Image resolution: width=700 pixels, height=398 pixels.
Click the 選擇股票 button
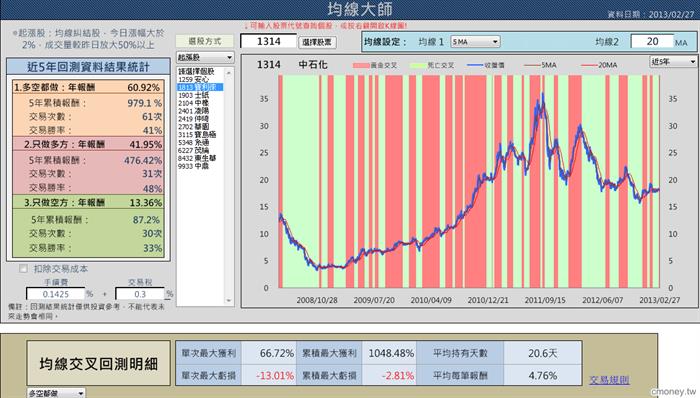[x=317, y=42]
